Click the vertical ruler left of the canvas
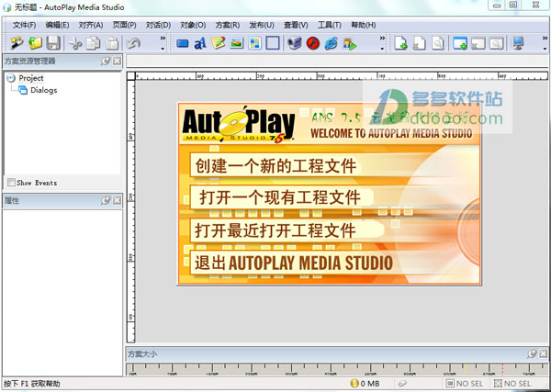551x392 pixels. coord(130,211)
